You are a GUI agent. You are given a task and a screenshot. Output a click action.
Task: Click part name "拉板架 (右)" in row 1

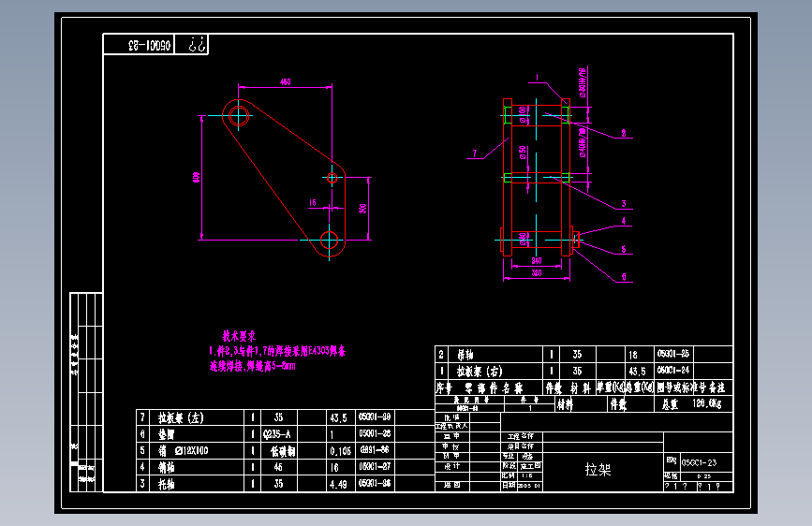[x=480, y=372]
